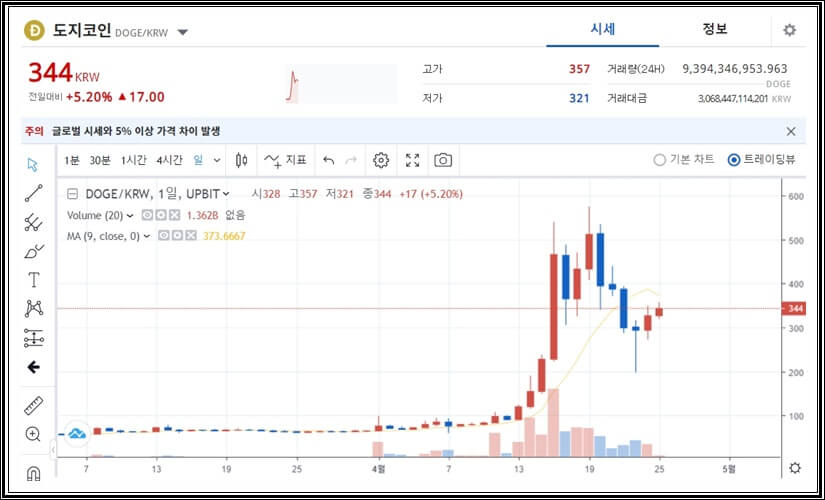Take a chart snapshot with camera icon
825x500 pixels.
click(443, 160)
